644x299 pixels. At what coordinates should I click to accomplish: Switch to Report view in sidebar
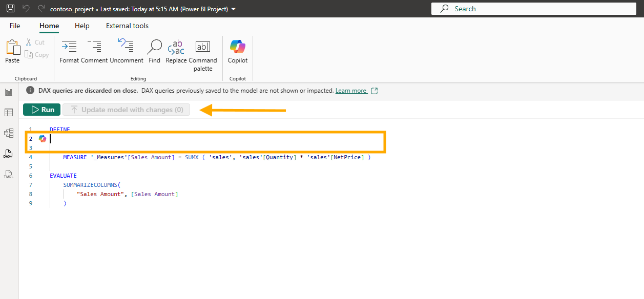pos(9,92)
